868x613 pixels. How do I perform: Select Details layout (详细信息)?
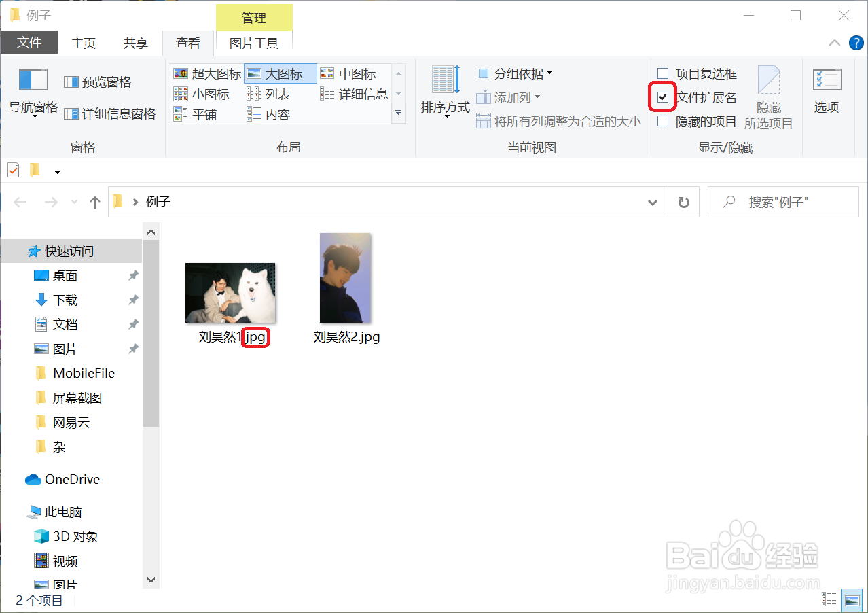tap(354, 94)
